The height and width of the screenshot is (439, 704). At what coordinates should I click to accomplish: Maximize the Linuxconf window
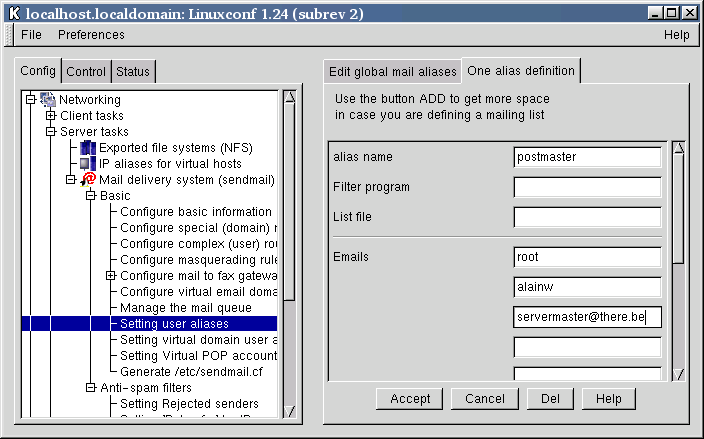click(x=672, y=13)
